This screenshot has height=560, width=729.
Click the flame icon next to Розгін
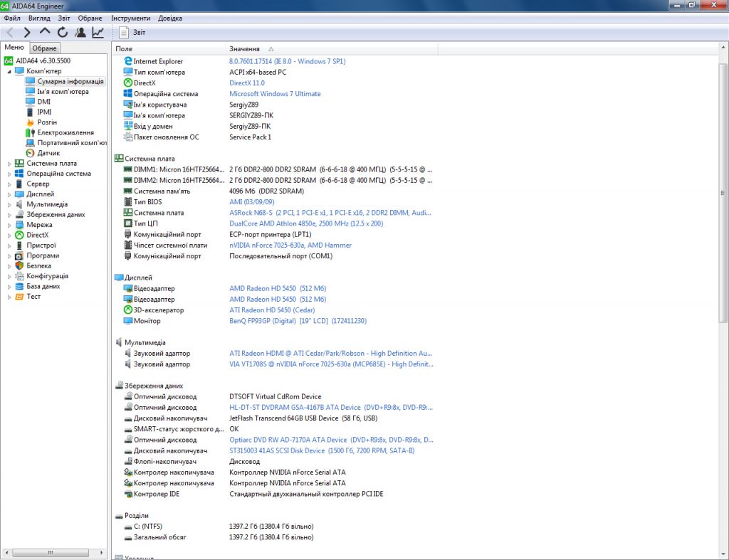pyautogui.click(x=30, y=122)
